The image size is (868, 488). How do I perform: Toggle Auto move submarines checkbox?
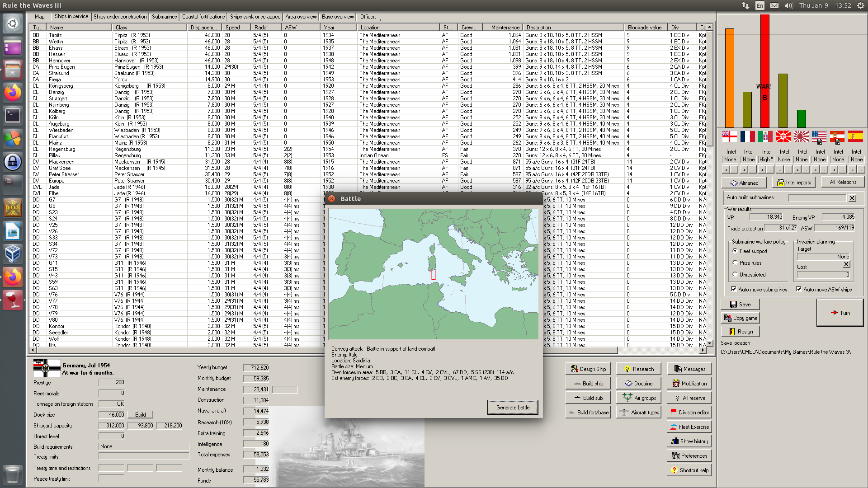click(734, 289)
